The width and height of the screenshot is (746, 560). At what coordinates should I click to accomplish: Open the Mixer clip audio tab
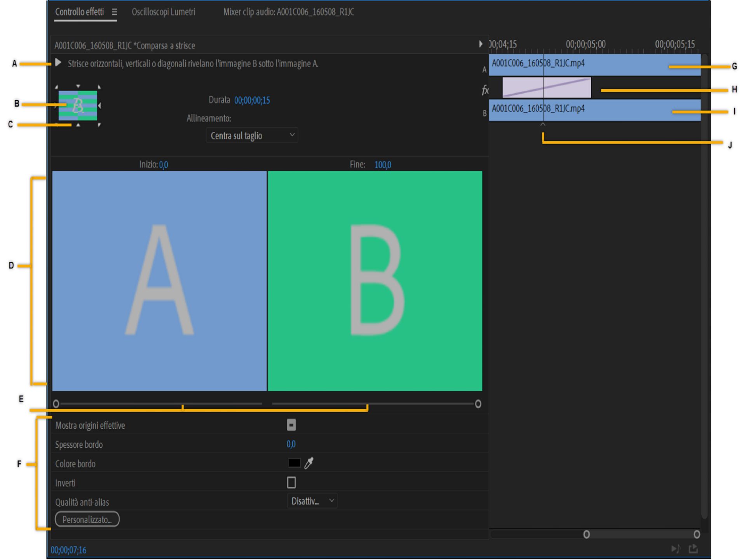coord(288,12)
